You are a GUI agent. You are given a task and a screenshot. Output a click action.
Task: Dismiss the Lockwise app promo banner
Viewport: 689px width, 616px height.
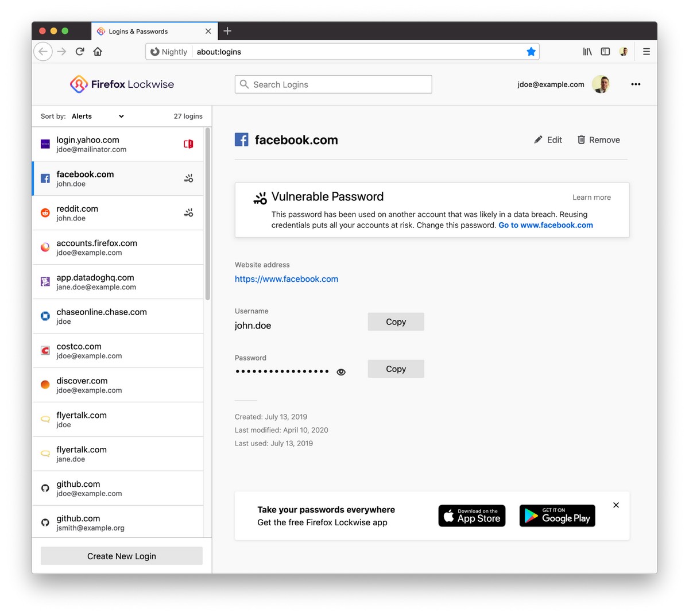(616, 505)
